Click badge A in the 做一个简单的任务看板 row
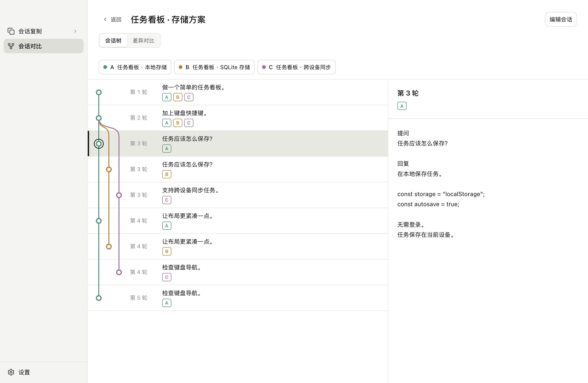The height and width of the screenshot is (383, 588). 167,97
